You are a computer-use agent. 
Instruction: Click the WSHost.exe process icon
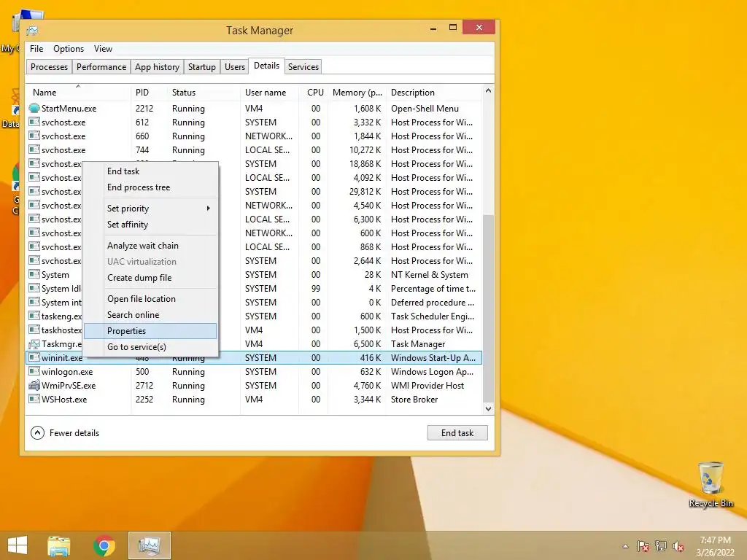(34, 399)
